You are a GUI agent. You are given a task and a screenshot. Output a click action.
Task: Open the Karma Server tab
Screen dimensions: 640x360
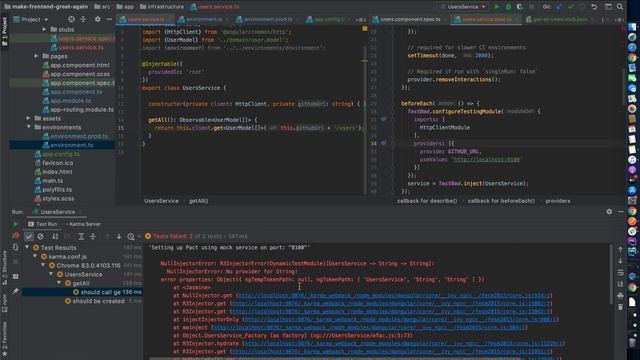pos(83,224)
